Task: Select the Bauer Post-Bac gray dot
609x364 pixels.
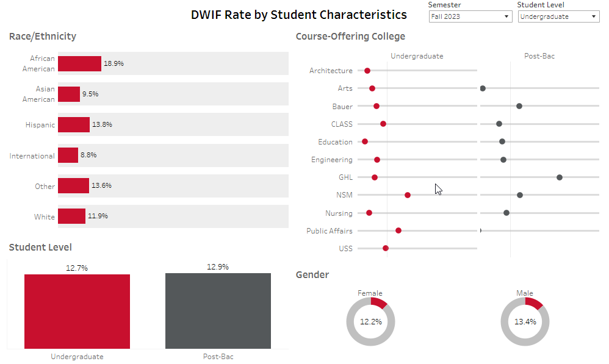Action: pos(519,106)
